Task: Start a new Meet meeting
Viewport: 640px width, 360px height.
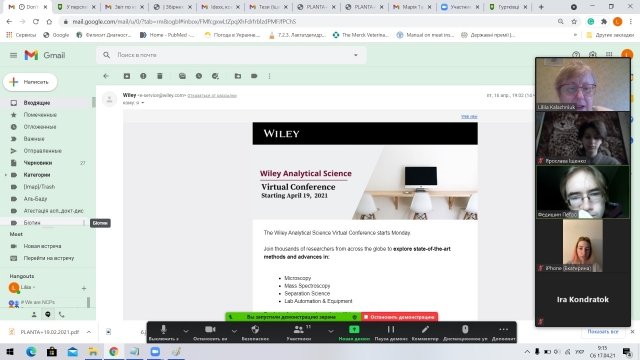Action: 42,246
